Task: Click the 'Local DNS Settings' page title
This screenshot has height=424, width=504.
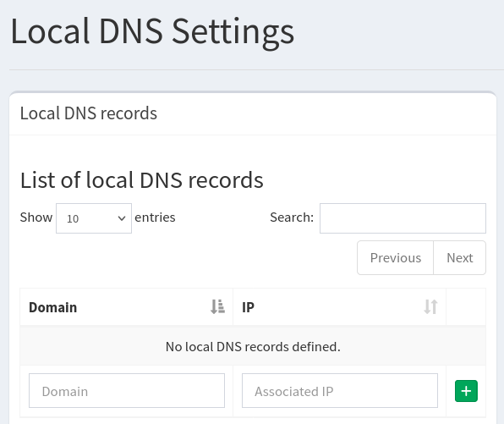Action: (152, 31)
